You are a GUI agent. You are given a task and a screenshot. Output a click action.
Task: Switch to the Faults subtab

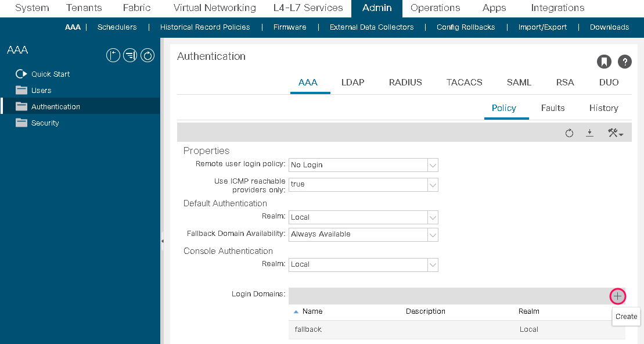[553, 108]
